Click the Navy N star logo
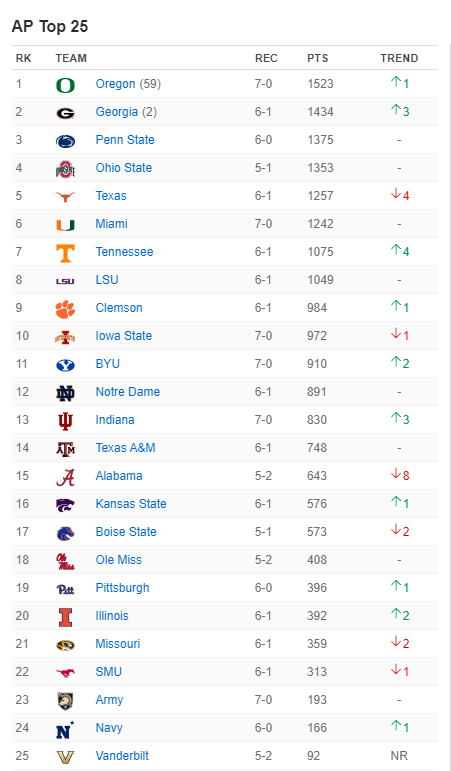 pyautogui.click(x=65, y=729)
